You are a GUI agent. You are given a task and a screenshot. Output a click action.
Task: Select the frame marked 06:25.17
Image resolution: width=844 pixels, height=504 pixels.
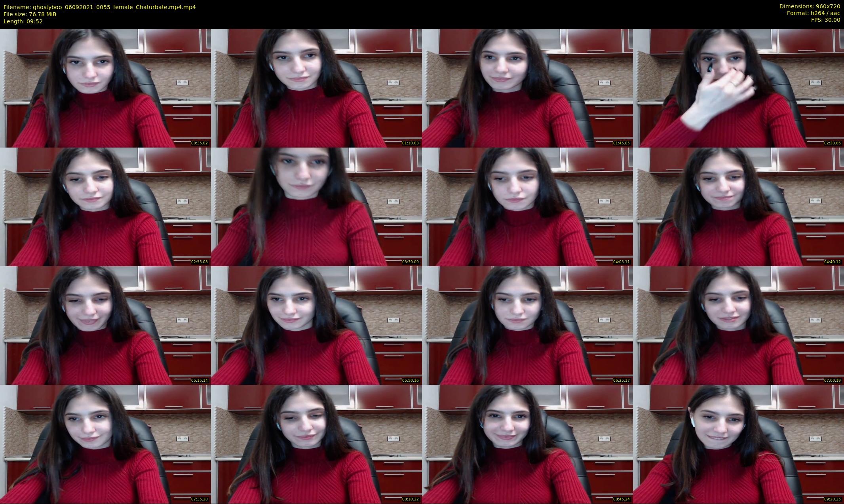[527, 325]
